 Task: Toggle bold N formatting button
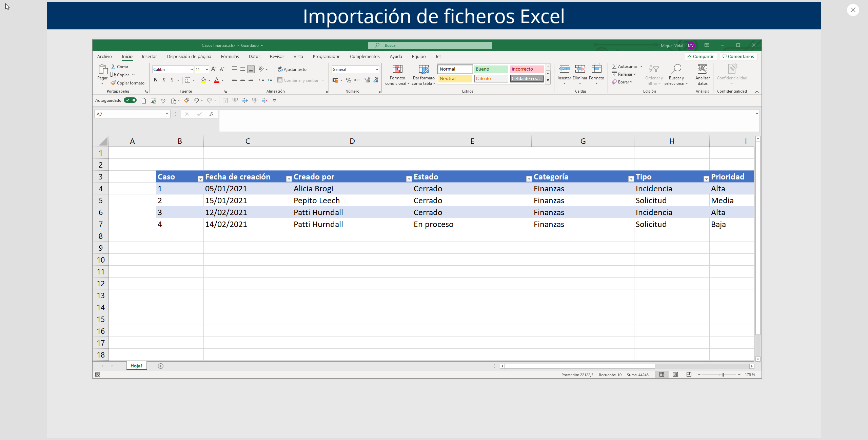[156, 80]
